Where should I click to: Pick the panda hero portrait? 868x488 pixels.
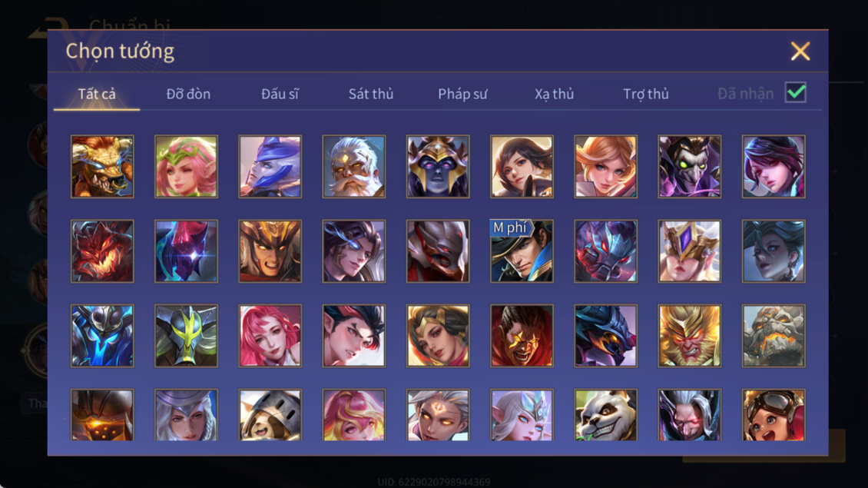tap(605, 415)
